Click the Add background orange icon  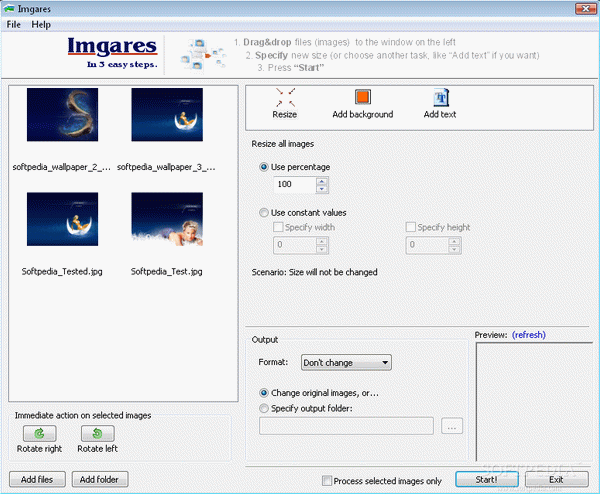click(x=362, y=98)
